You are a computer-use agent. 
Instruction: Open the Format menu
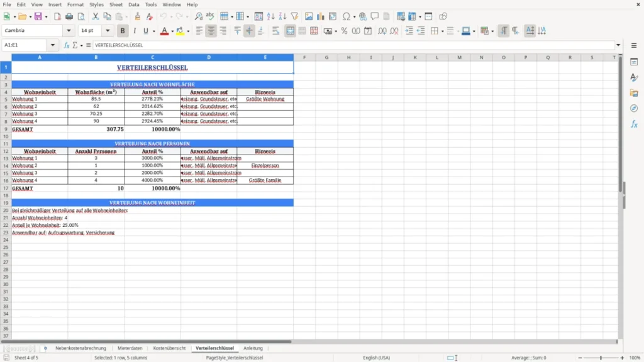click(x=75, y=4)
